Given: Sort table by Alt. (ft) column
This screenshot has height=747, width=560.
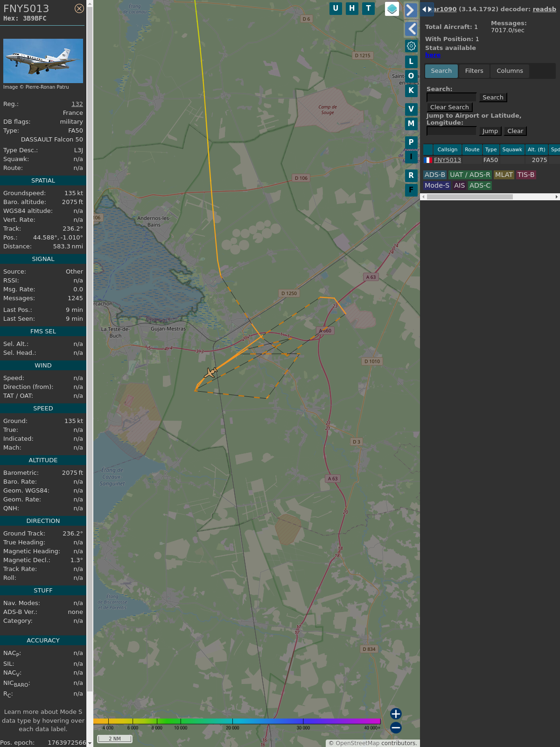Looking at the screenshot, I should [536, 149].
